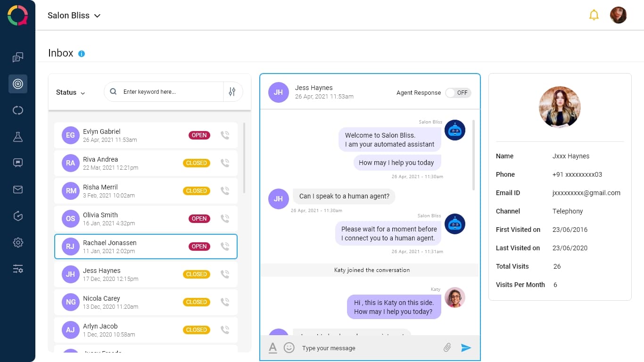Open the conversations icon in the sidebar

(18, 58)
